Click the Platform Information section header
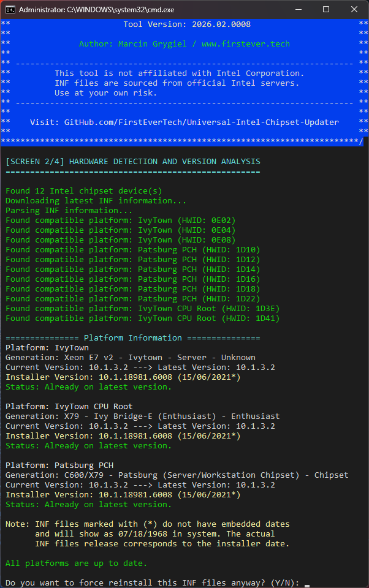This screenshot has height=588, width=369. click(x=132, y=338)
